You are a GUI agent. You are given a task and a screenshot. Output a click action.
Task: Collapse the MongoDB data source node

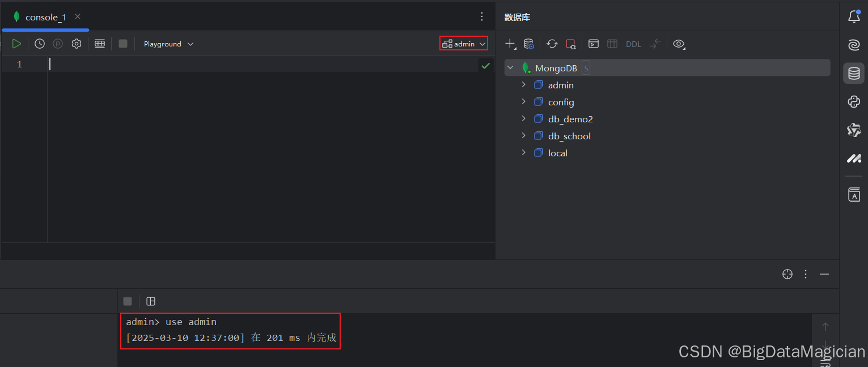coord(510,68)
